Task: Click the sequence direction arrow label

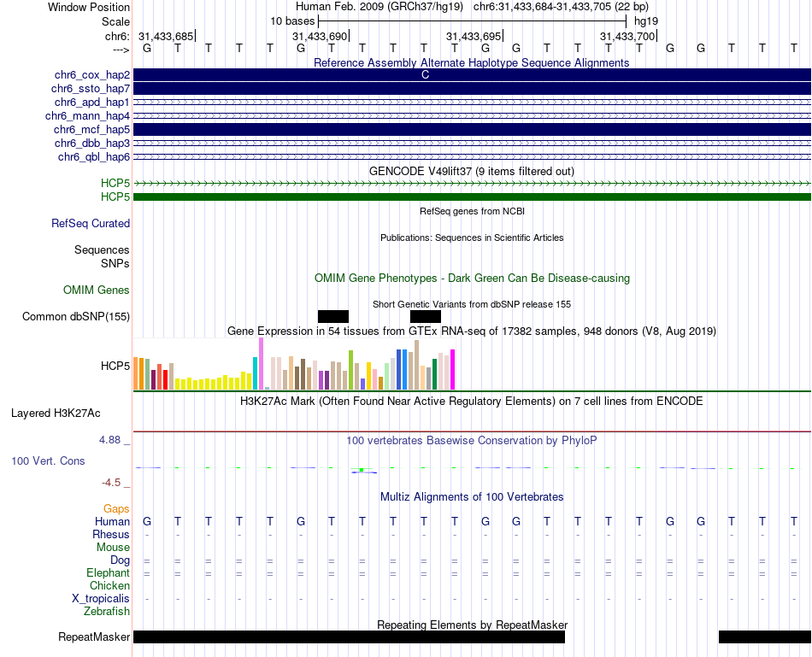Action: pos(121,50)
